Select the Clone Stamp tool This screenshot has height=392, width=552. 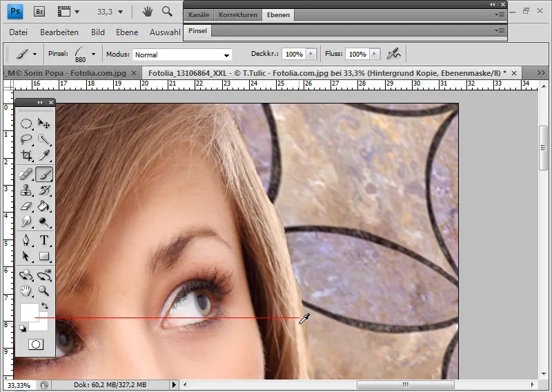(x=26, y=190)
